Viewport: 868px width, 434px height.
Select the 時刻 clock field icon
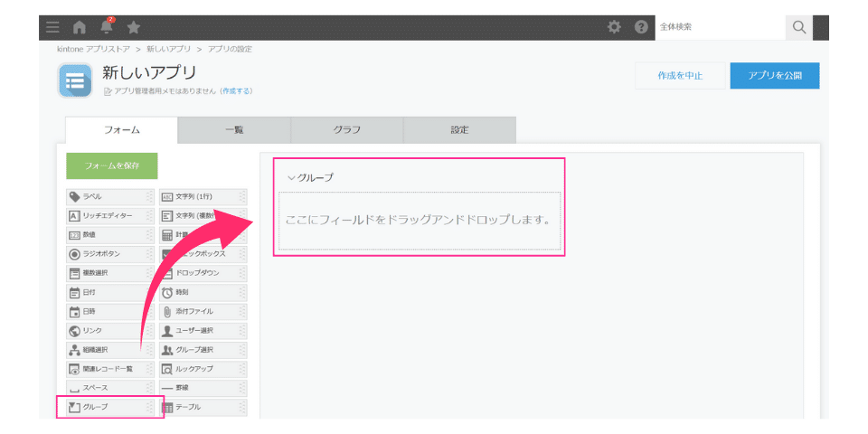coord(167,292)
